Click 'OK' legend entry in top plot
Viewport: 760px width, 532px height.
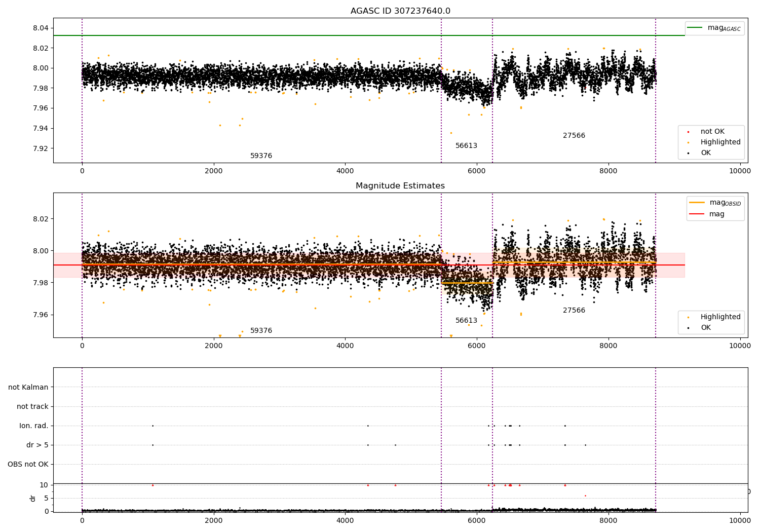[705, 153]
